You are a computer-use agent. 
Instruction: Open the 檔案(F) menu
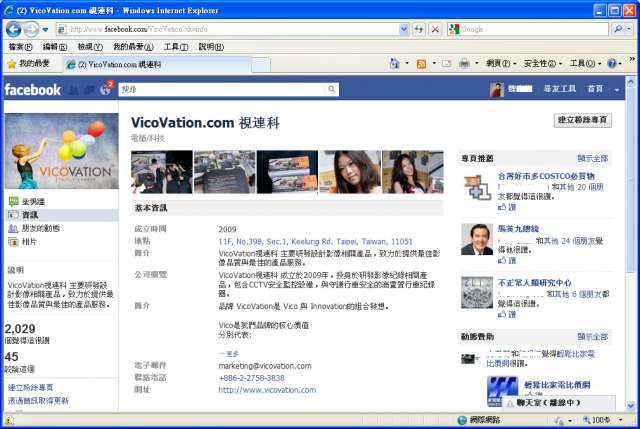point(20,47)
